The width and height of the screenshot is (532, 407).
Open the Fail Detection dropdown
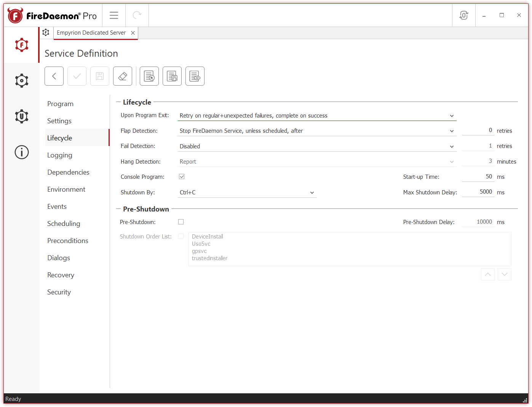(x=452, y=146)
